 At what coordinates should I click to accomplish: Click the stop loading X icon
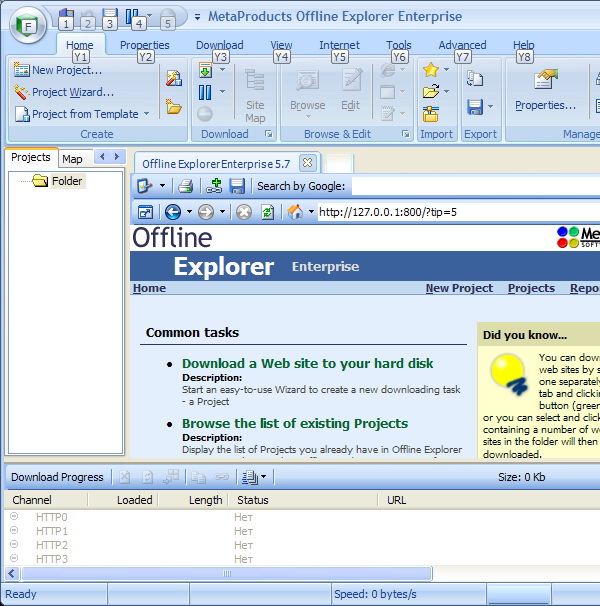tap(244, 212)
